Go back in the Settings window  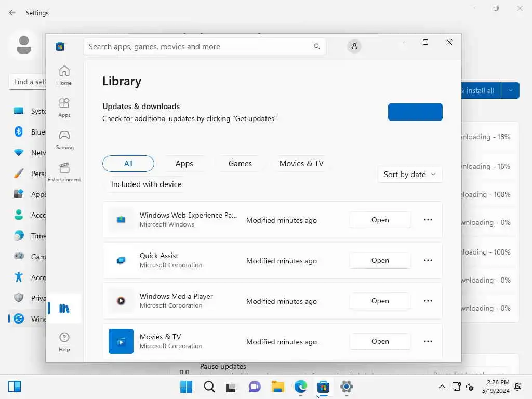(x=12, y=12)
